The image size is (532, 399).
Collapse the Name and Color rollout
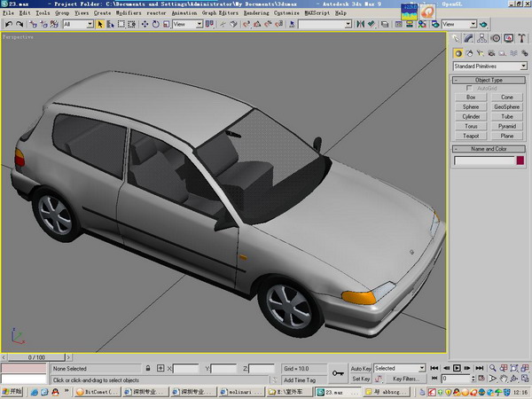489,149
